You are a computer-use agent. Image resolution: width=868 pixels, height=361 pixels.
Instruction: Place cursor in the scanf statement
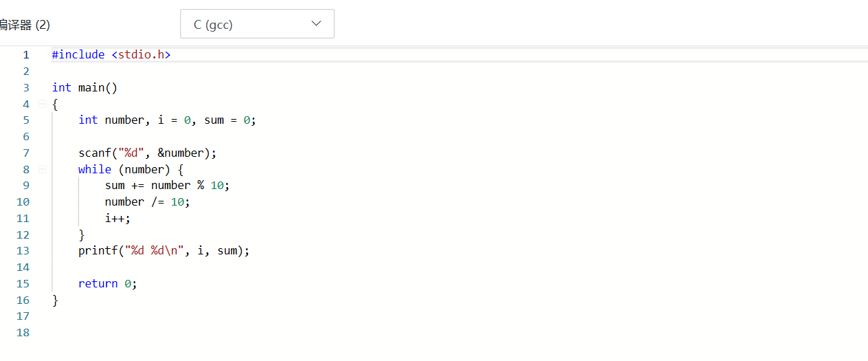[x=147, y=153]
